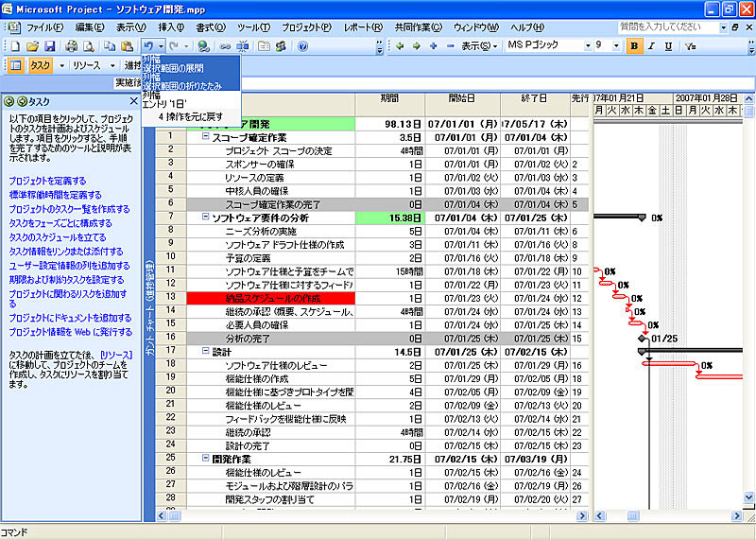Open AutoFilter funnel icon

click(691, 46)
